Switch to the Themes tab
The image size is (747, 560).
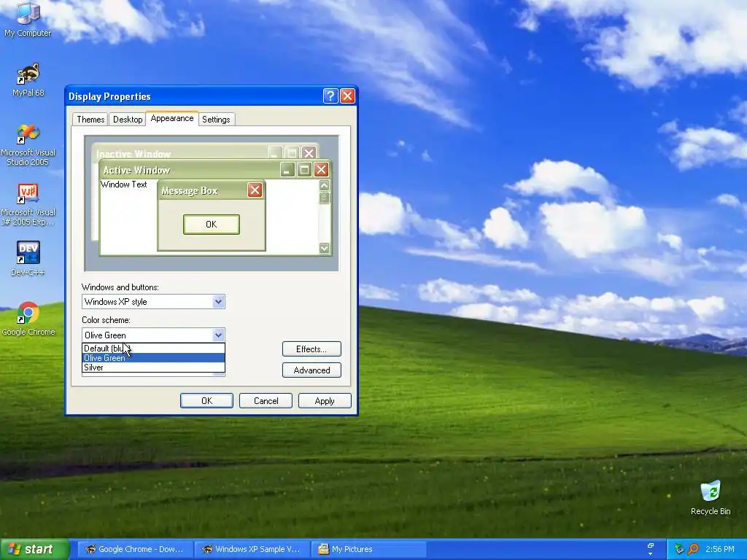pyautogui.click(x=90, y=120)
